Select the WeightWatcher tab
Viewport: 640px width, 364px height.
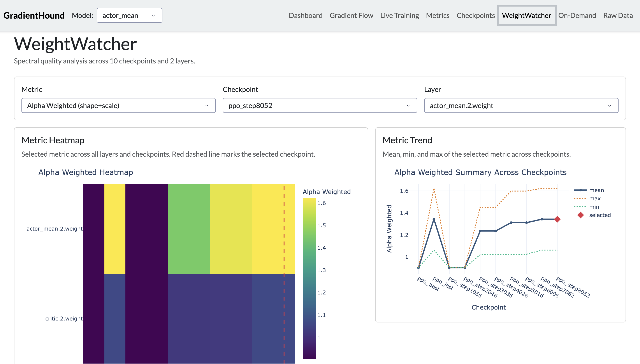tap(526, 16)
